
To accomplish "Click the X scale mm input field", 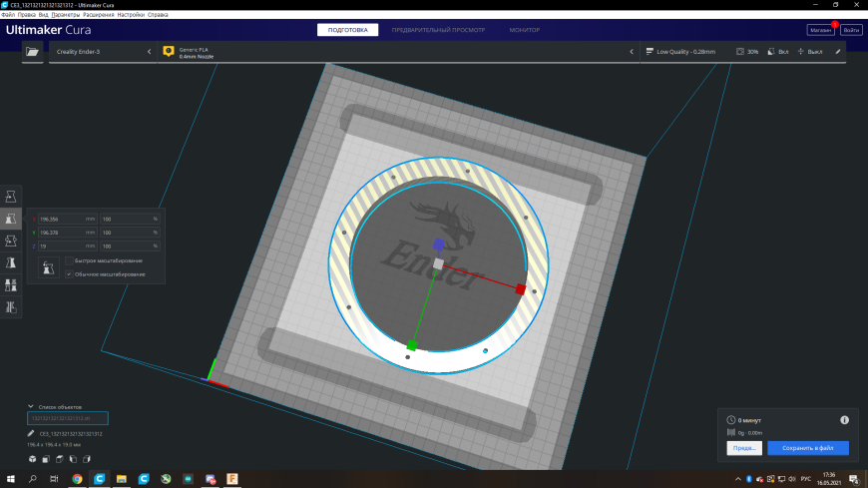I will coord(68,219).
